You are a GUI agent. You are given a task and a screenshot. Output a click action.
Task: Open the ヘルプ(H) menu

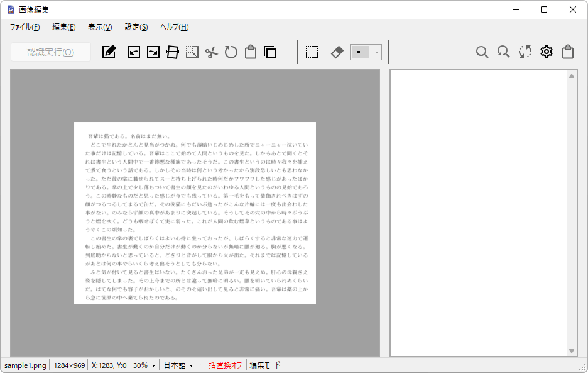tap(175, 27)
